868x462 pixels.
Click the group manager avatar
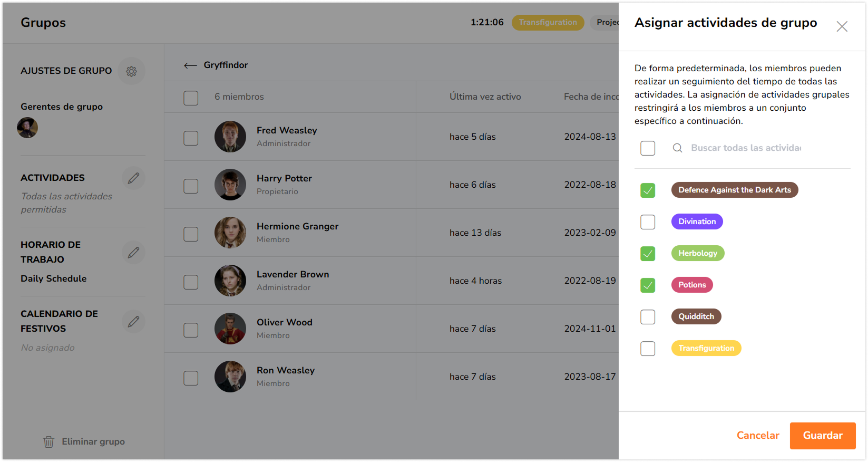[27, 128]
